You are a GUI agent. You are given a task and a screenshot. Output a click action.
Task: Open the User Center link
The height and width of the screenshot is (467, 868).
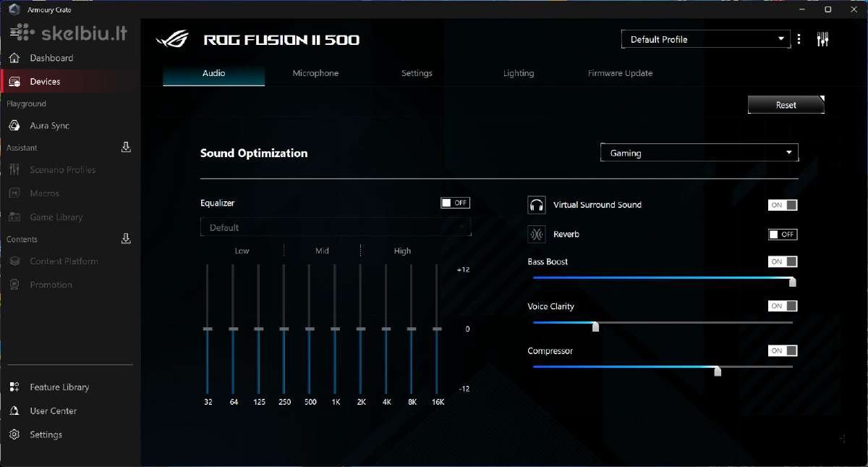point(54,411)
